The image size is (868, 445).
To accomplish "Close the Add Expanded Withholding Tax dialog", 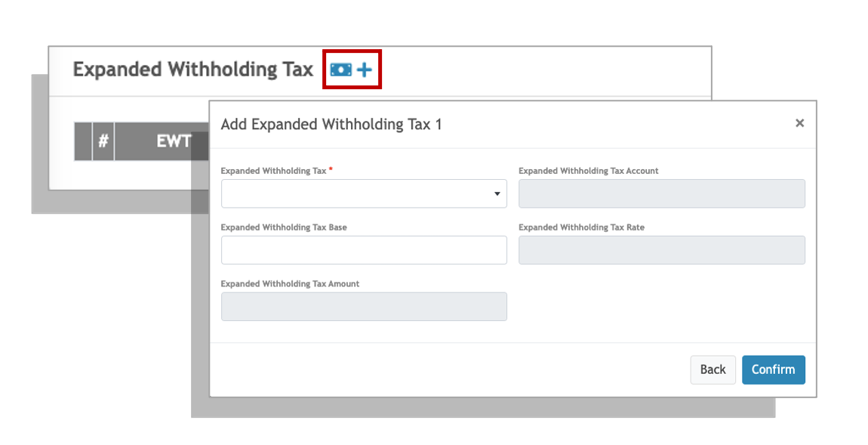I will click(799, 123).
